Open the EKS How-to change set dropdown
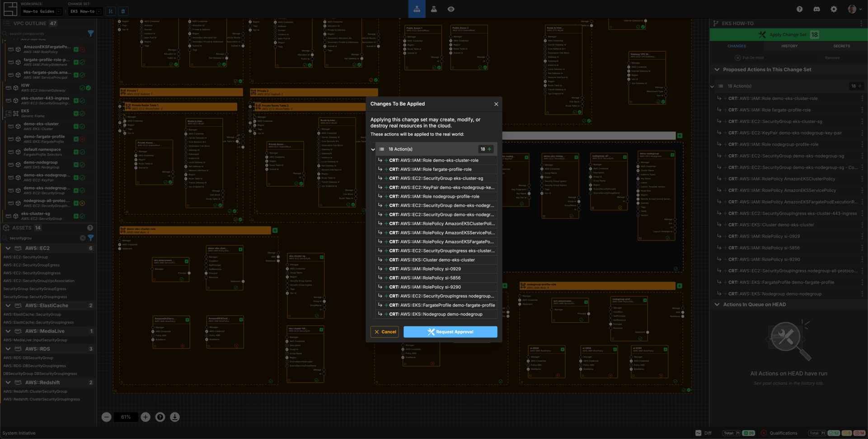 [x=85, y=11]
